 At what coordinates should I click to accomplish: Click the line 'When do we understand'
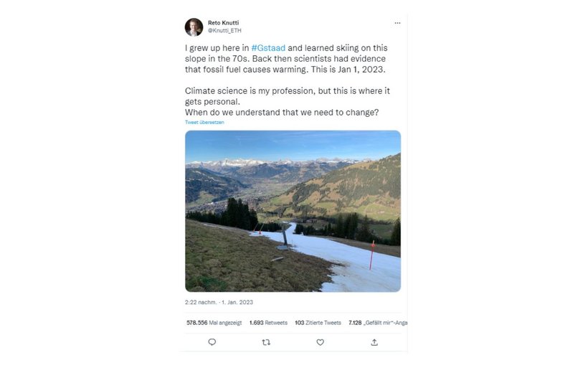282,112
